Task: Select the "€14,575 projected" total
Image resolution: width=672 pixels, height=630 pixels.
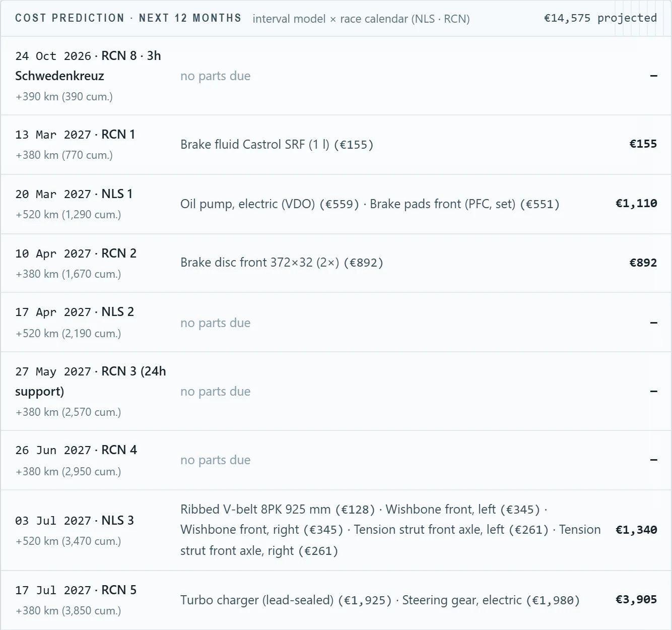Action: (x=600, y=18)
